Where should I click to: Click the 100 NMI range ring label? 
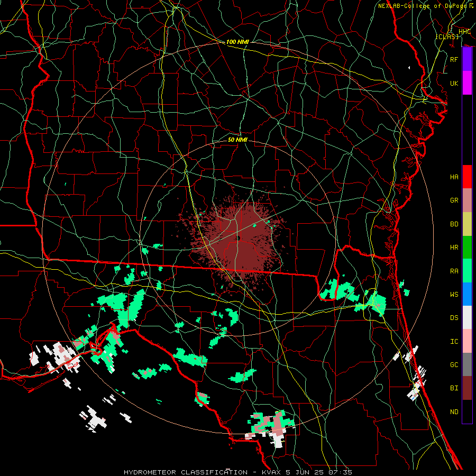click(237, 42)
